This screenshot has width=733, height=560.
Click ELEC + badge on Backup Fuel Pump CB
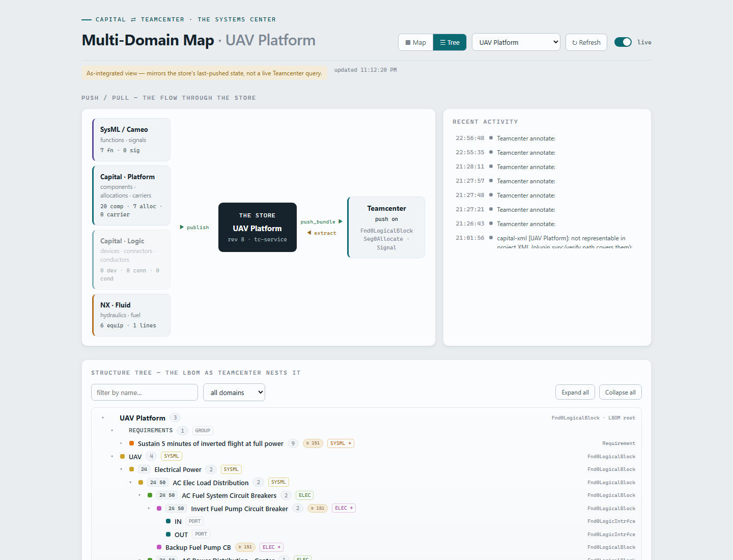pyautogui.click(x=271, y=547)
